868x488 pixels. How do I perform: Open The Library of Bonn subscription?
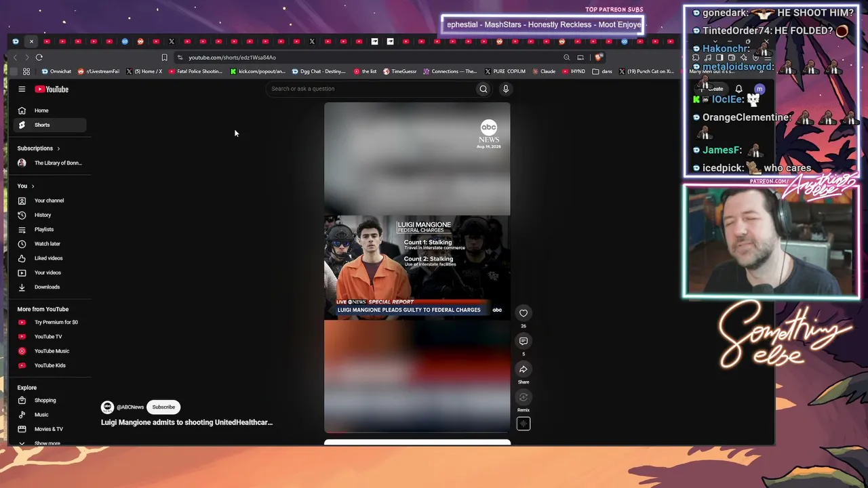tap(51, 163)
